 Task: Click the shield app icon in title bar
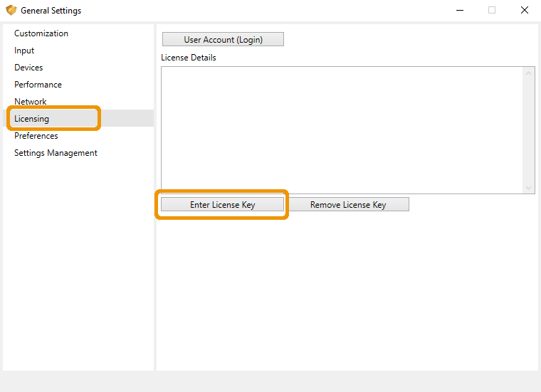(x=11, y=11)
